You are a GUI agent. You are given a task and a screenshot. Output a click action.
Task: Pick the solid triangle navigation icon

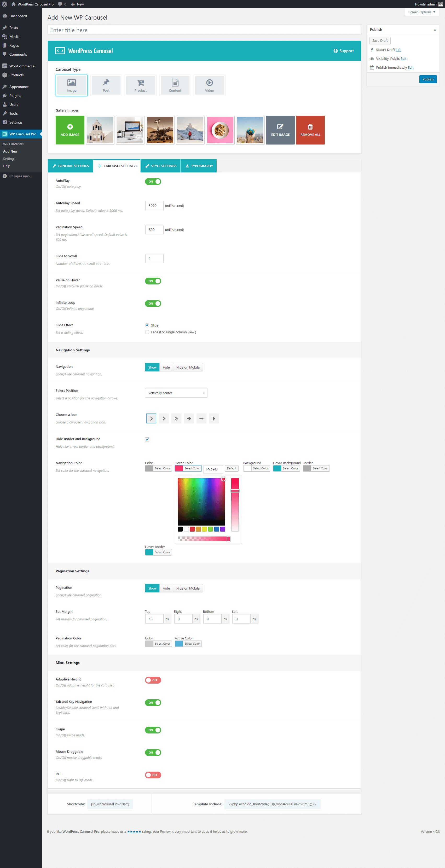[x=214, y=418]
